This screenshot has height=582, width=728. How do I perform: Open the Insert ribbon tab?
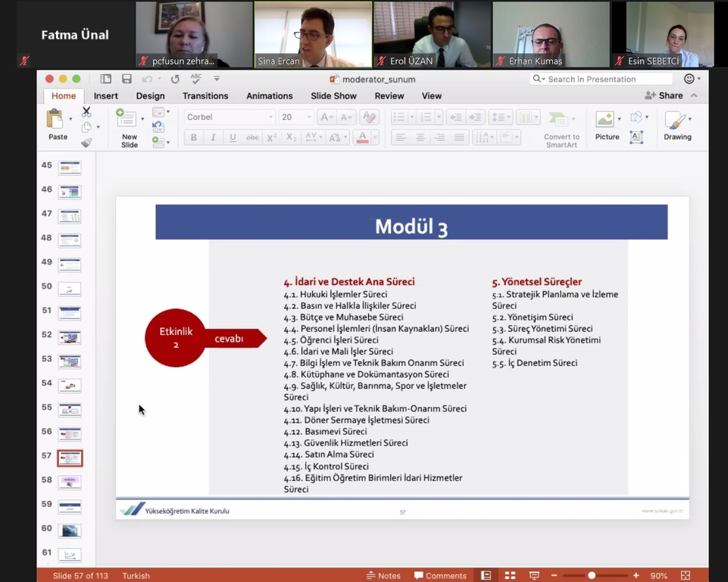click(x=105, y=96)
